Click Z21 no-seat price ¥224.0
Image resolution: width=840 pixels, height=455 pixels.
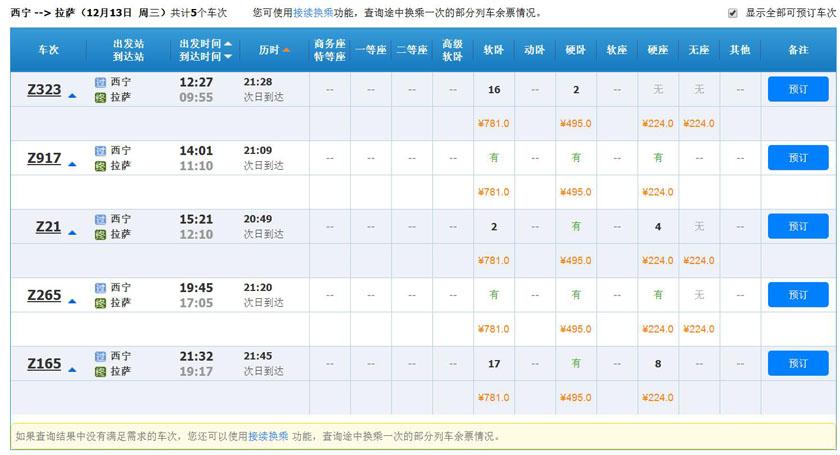coord(699,260)
